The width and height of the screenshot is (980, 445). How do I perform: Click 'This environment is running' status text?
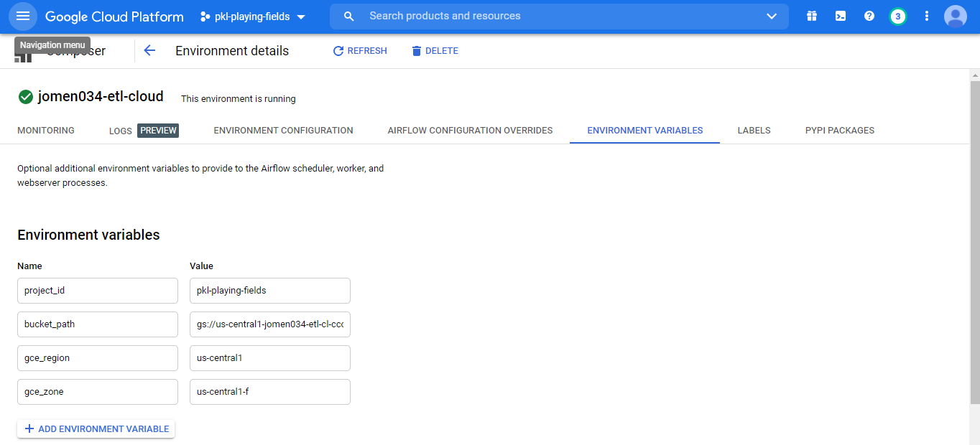[239, 99]
